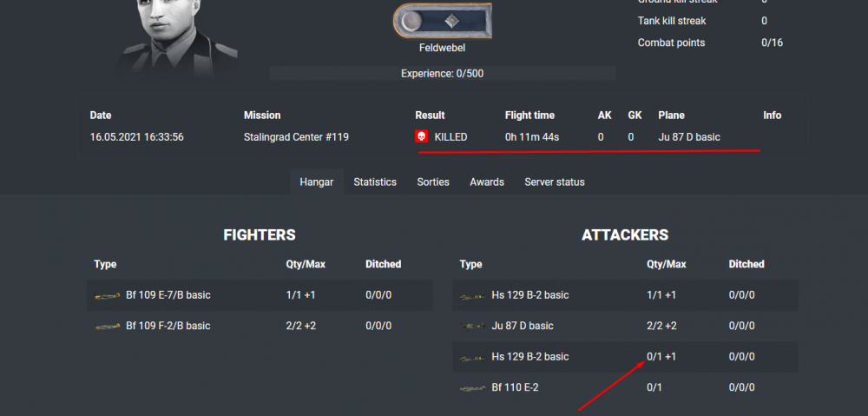
Task: Click the Bf 110 E-2 plane icon
Action: click(x=472, y=387)
